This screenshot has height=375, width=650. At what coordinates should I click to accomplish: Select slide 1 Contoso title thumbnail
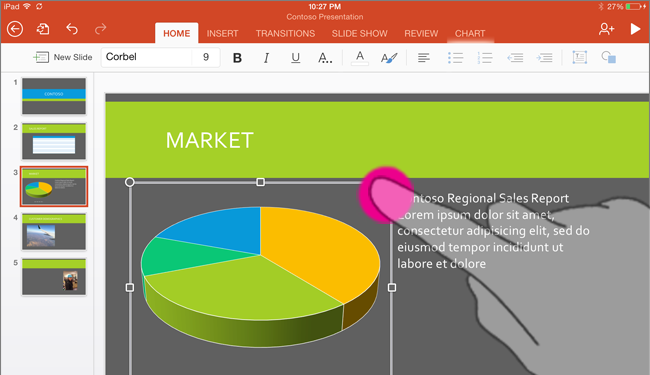pyautogui.click(x=54, y=96)
